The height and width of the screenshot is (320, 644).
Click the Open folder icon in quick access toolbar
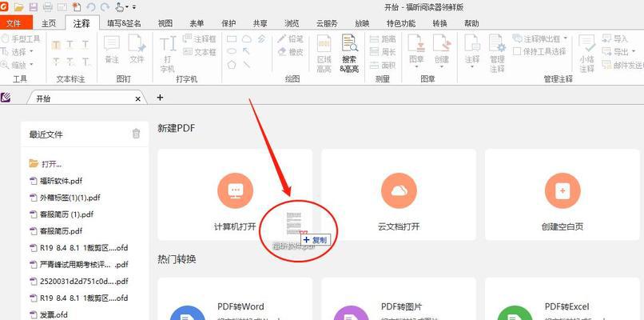coord(19,7)
